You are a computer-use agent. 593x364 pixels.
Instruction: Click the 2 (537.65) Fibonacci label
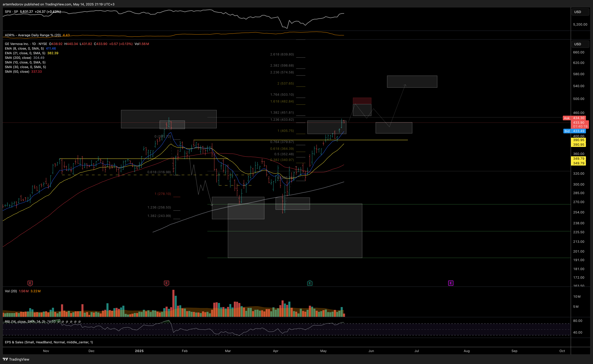285,83
